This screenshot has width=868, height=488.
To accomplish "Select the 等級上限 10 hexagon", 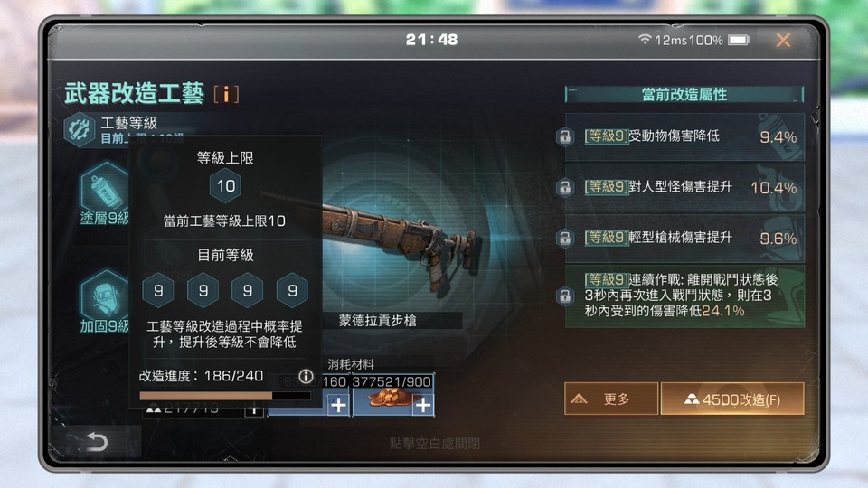I will [x=225, y=186].
